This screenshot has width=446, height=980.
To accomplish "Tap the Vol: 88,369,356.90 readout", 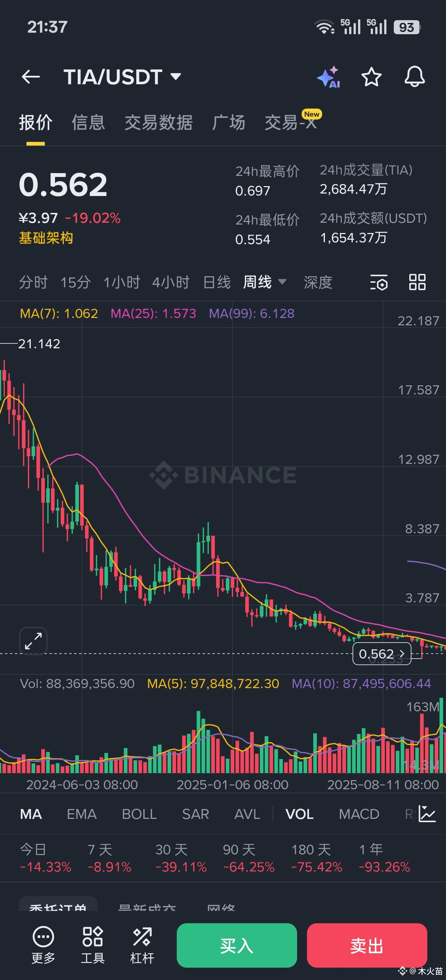I will coord(77,683).
